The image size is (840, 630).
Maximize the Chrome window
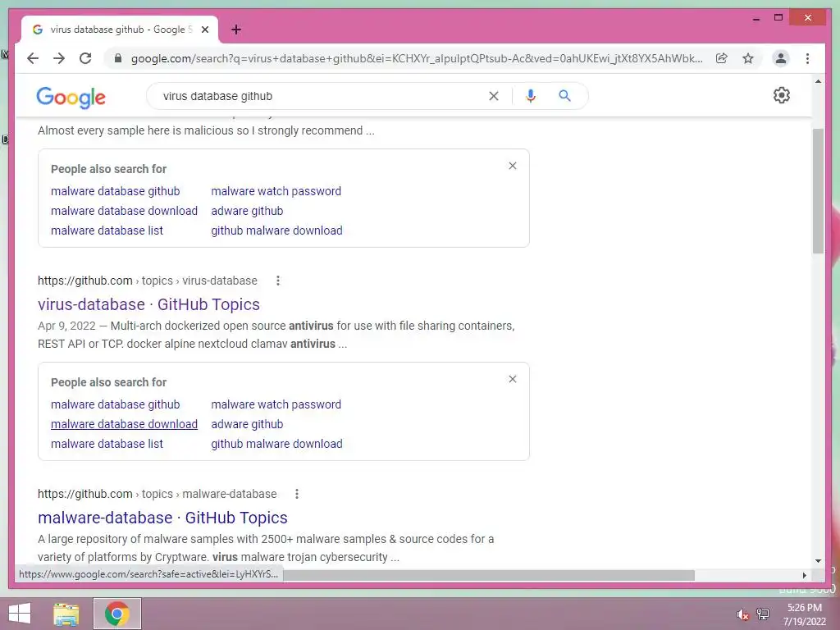[x=778, y=18]
